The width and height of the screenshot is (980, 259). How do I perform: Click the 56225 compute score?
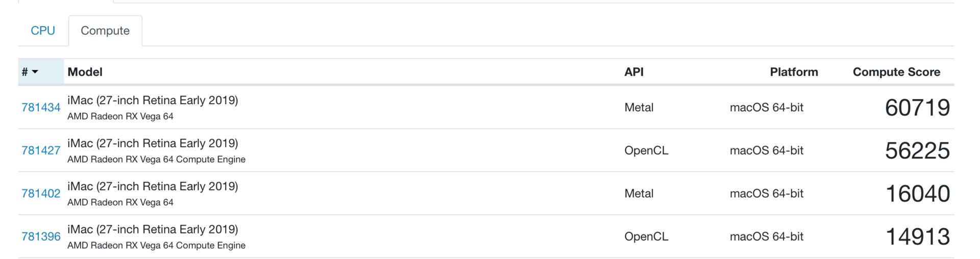pyautogui.click(x=917, y=151)
